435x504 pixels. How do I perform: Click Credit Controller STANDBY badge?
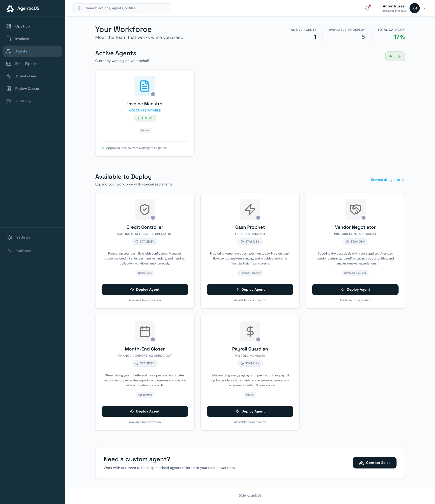click(x=145, y=242)
